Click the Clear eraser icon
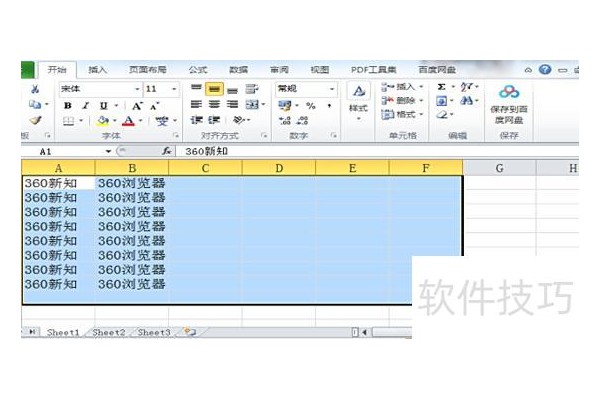 [x=442, y=114]
